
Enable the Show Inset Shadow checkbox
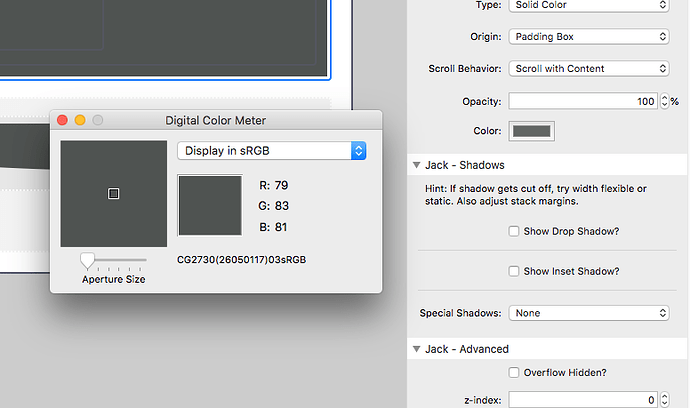tap(514, 271)
